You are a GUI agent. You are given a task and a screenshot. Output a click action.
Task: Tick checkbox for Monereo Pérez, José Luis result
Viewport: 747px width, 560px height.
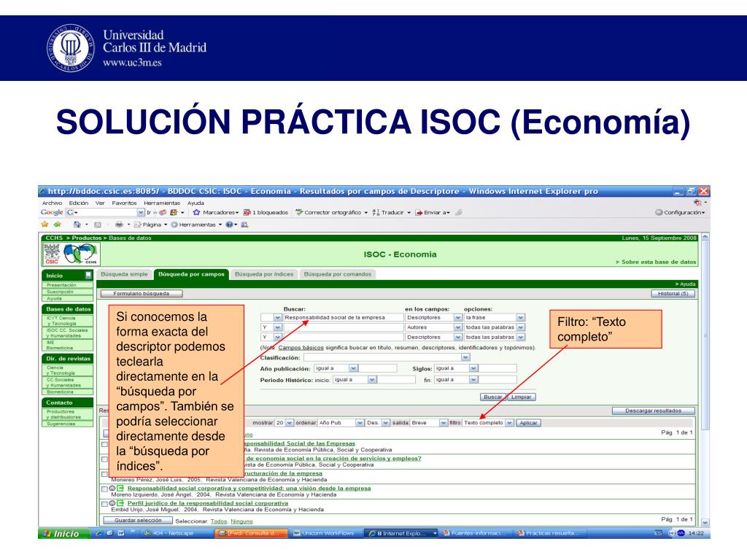click(105, 474)
